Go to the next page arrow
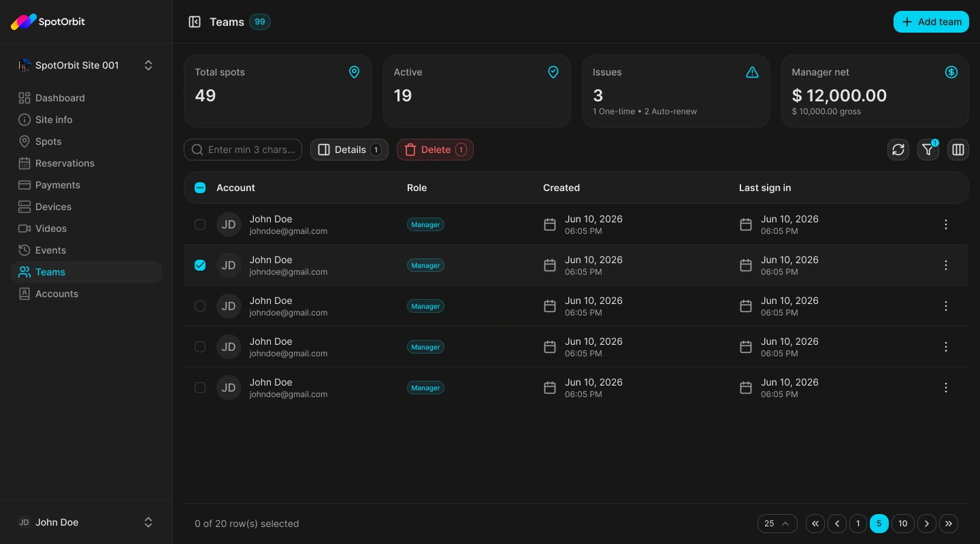Viewport: 980px width, 544px height. tap(927, 524)
